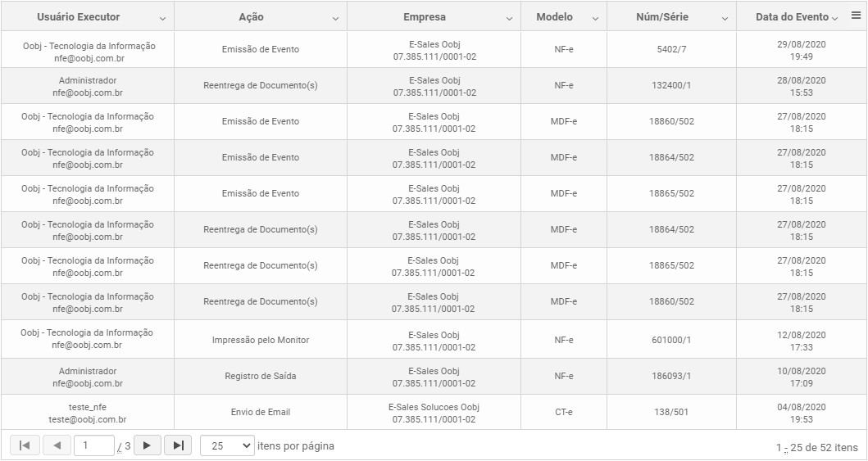Go to the first page of results

(25, 445)
